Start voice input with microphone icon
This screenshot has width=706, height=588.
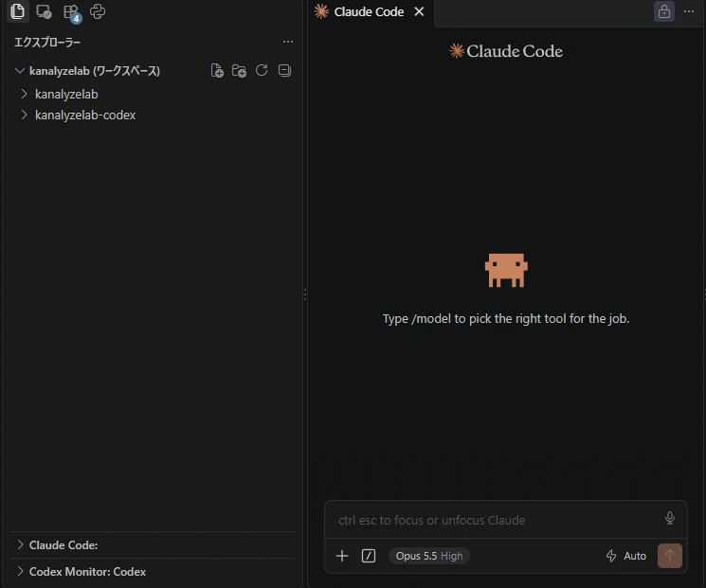tap(670, 518)
